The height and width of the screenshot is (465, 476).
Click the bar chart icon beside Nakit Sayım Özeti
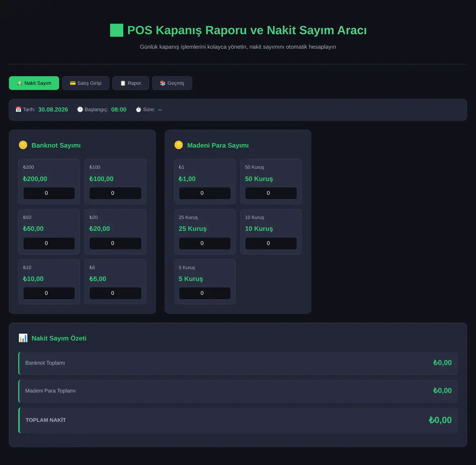coord(23,338)
